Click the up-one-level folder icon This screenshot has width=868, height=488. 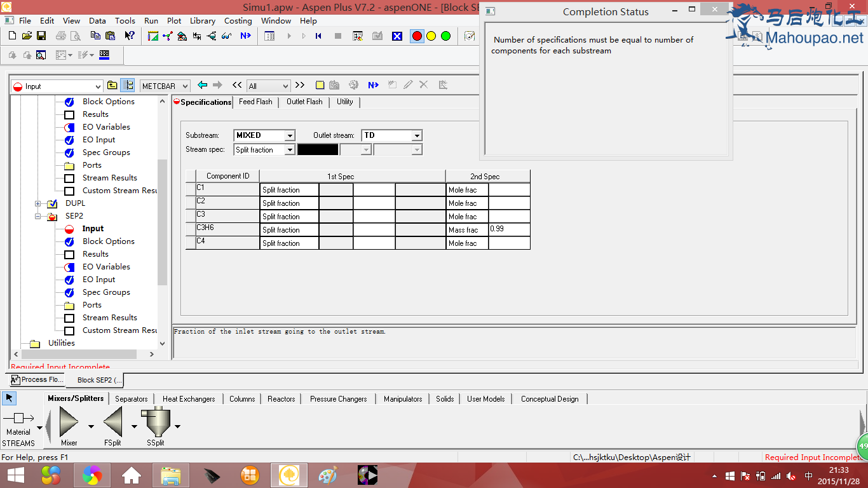tap(112, 85)
